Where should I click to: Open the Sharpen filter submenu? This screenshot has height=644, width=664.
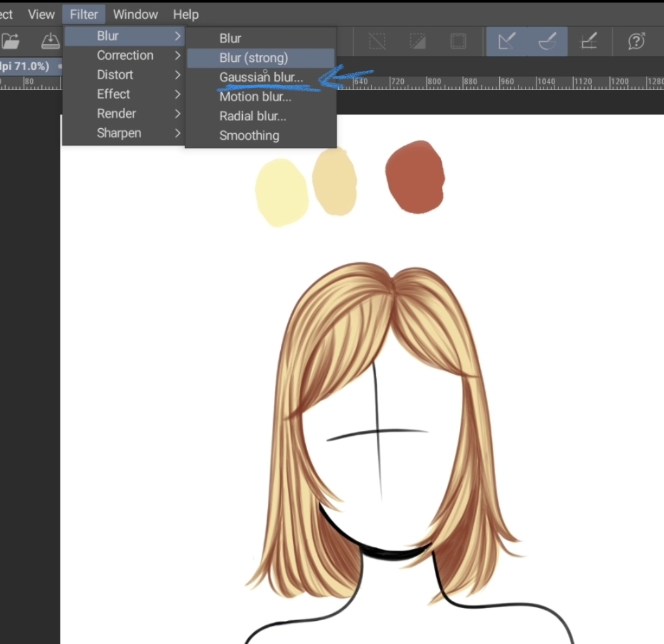tap(119, 133)
